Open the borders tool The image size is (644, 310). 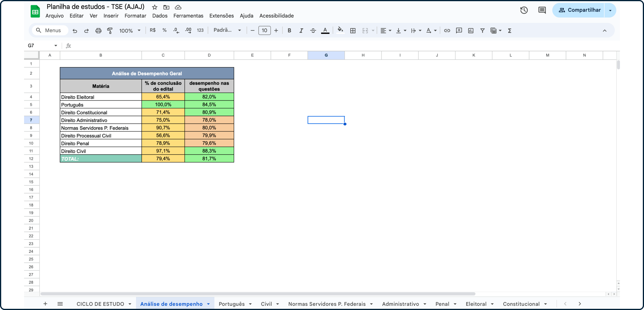pos(353,31)
